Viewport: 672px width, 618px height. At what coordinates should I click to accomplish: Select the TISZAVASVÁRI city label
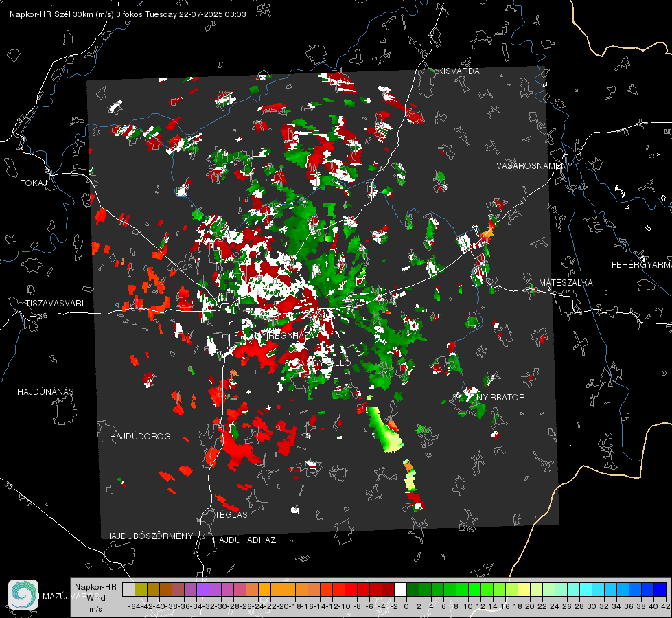tap(54, 304)
